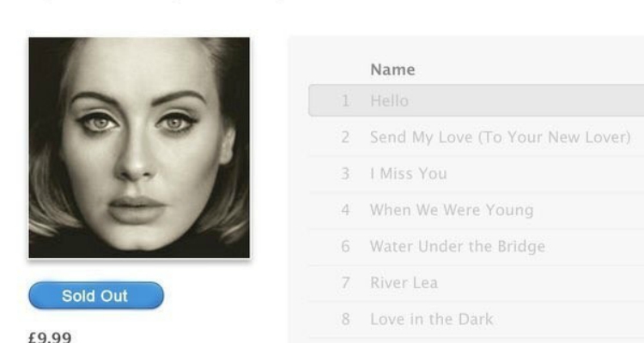The height and width of the screenshot is (343, 644).
Task: Click the £9.99 price label
Action: tap(50, 337)
